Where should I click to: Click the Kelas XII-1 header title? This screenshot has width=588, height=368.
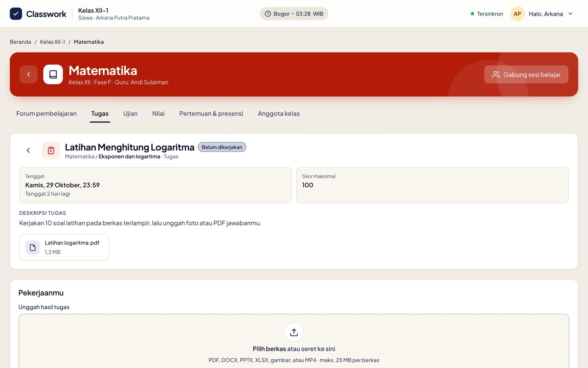point(93,10)
